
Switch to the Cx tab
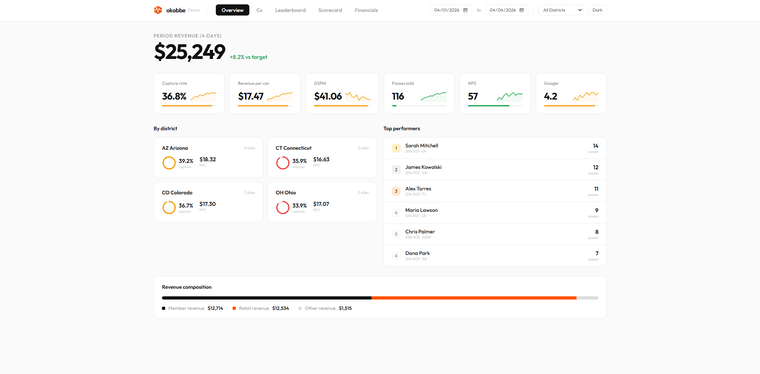[x=259, y=10]
